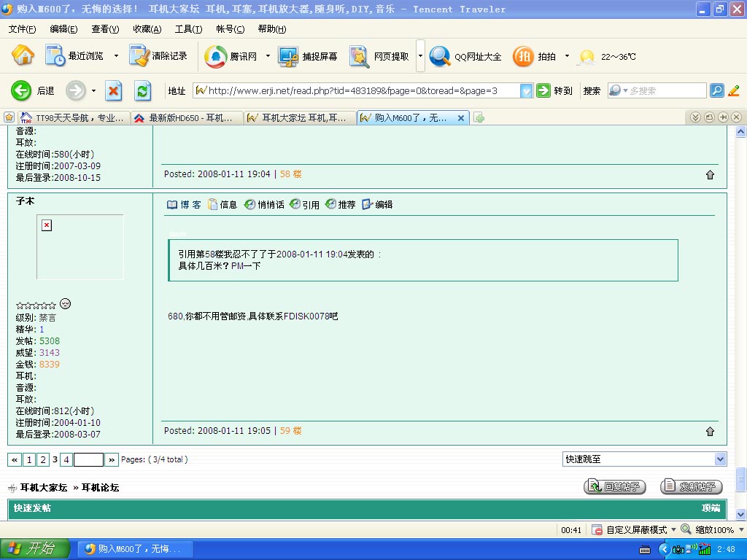Click 悄悄话 whisper link
The image size is (747, 560).
pos(264,205)
